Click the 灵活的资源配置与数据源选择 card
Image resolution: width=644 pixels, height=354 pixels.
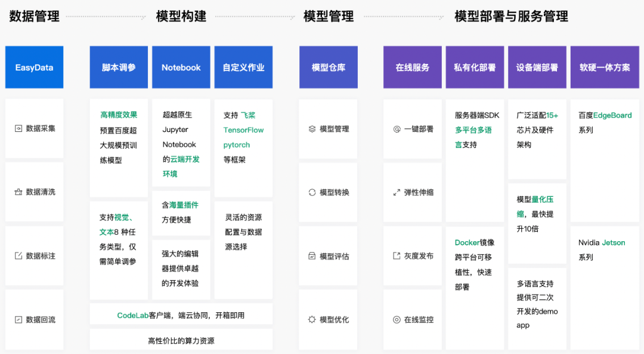pos(243,250)
